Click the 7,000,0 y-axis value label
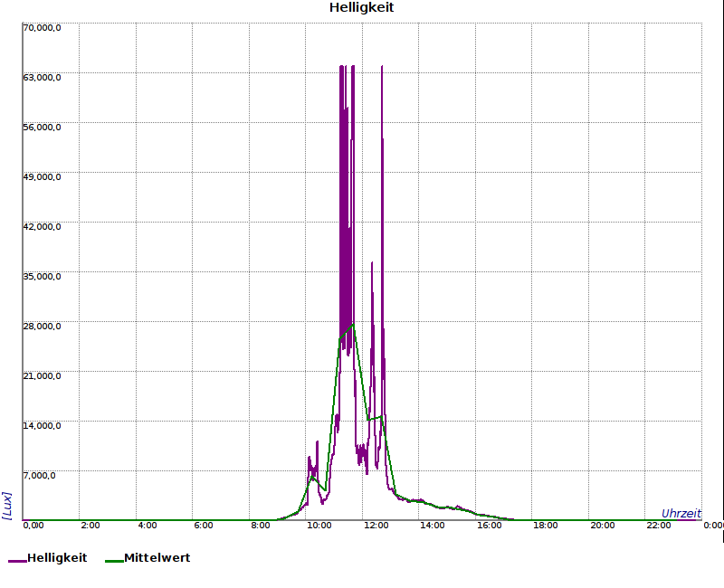This screenshot has height=588, width=724. [x=40, y=476]
